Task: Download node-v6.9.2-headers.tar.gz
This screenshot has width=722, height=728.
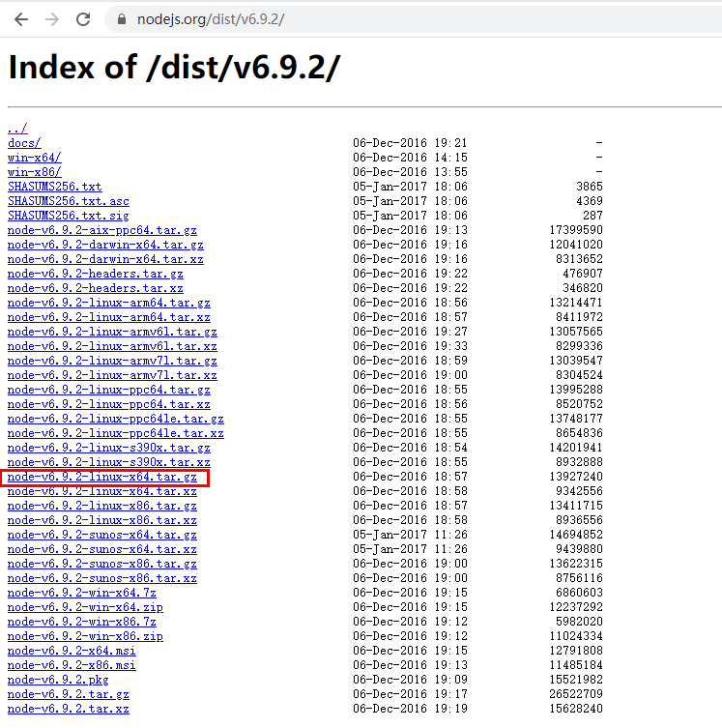Action: 95,274
